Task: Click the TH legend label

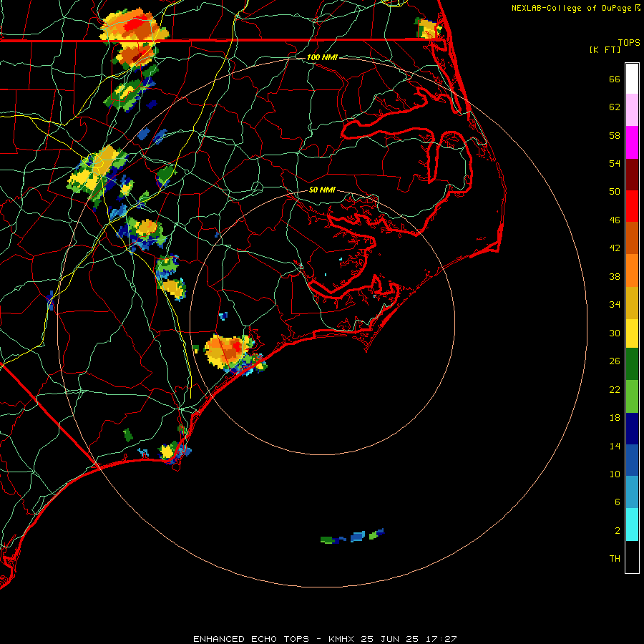Action: [x=615, y=558]
